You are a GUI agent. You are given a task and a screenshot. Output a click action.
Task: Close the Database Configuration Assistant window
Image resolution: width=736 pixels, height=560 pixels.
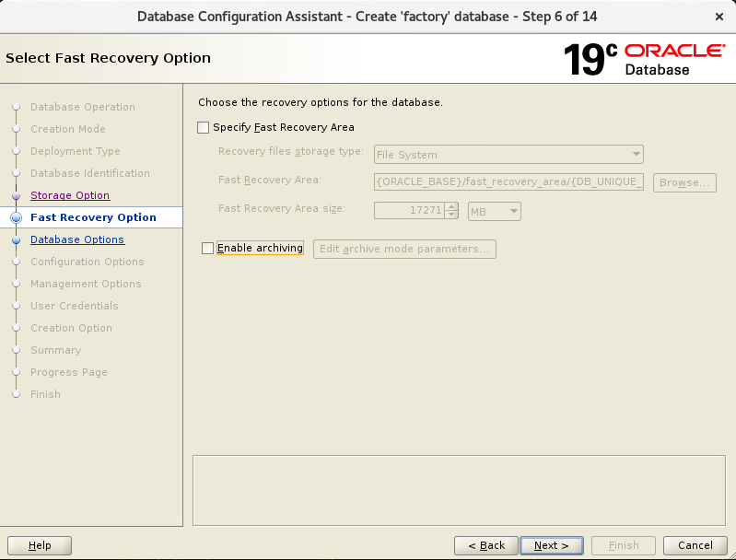[719, 17]
